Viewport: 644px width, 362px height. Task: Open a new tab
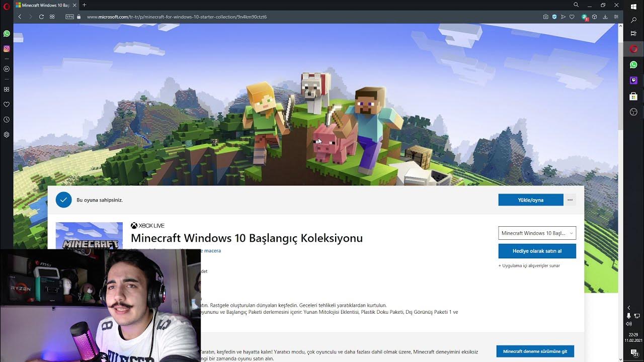point(84,5)
